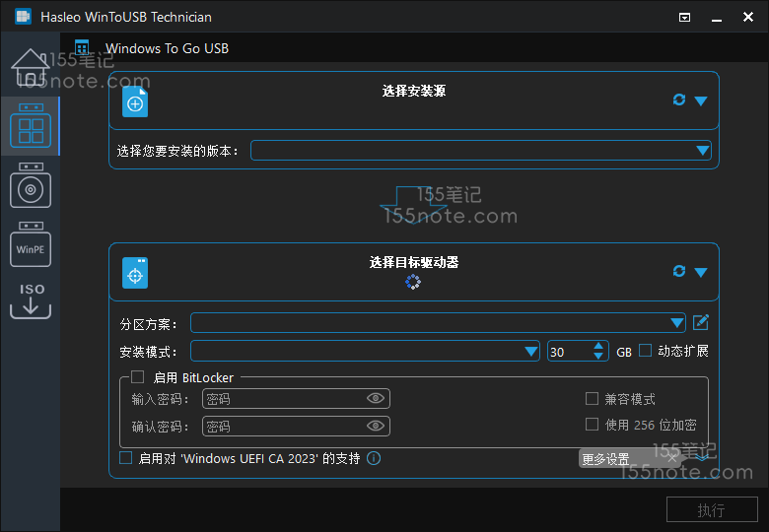The width and height of the screenshot is (769, 532).
Task: Show the password in 输入密码 field
Action: (x=375, y=398)
